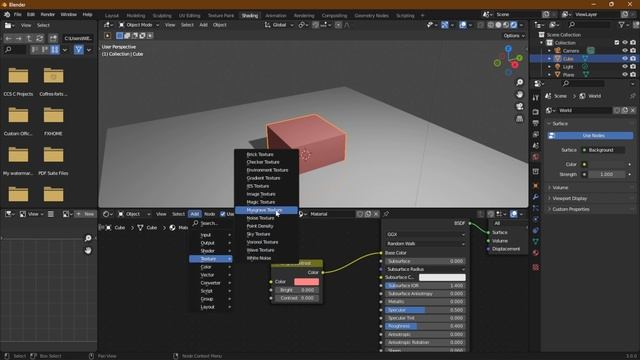Select solid viewport shading mode
The image size is (640, 360).
click(498, 25)
